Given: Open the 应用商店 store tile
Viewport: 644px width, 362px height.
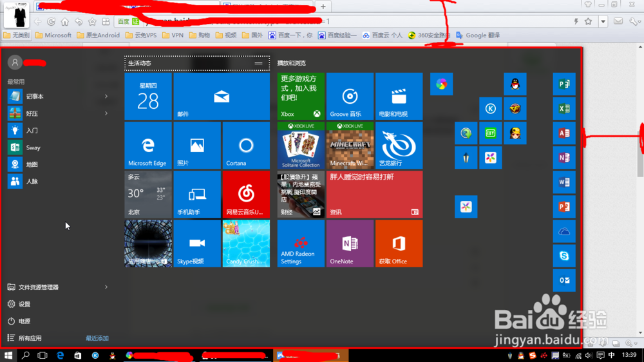Looking at the screenshot, I should pyautogui.click(x=148, y=243).
